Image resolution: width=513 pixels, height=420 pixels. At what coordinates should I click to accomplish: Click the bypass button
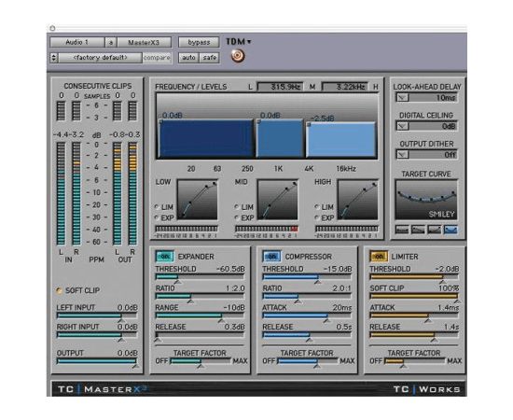[x=199, y=42]
